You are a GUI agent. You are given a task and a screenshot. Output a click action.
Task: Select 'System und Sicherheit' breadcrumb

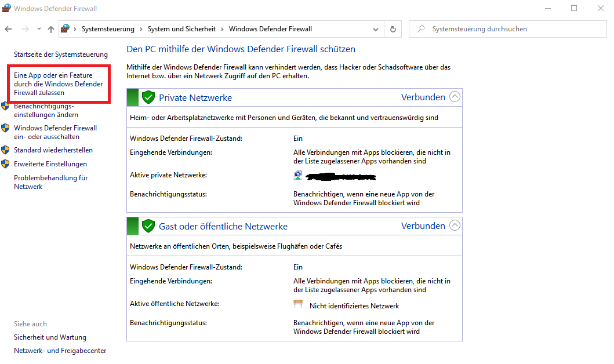click(x=181, y=29)
